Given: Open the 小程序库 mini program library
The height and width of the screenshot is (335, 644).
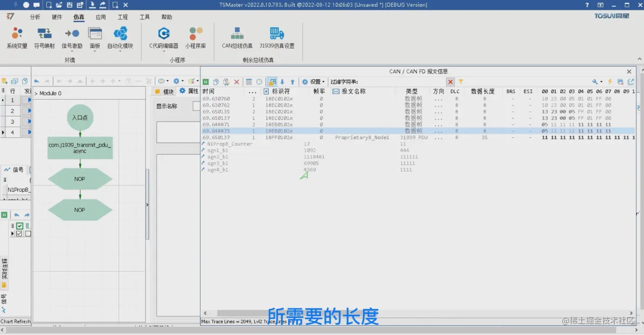Looking at the screenshot, I should pyautogui.click(x=195, y=37).
